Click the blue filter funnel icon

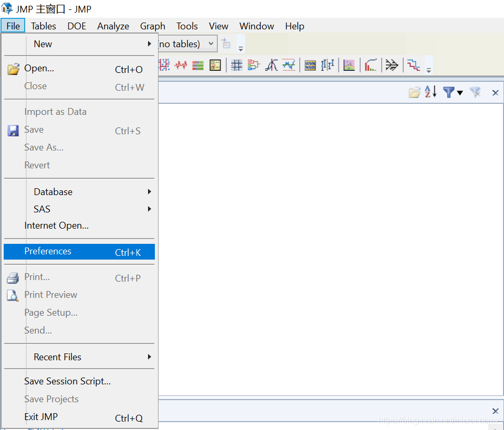click(449, 92)
